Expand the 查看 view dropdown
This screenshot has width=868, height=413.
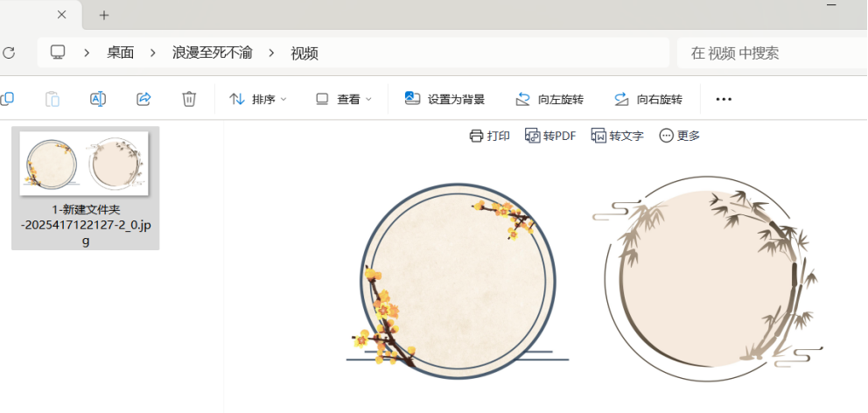[344, 99]
